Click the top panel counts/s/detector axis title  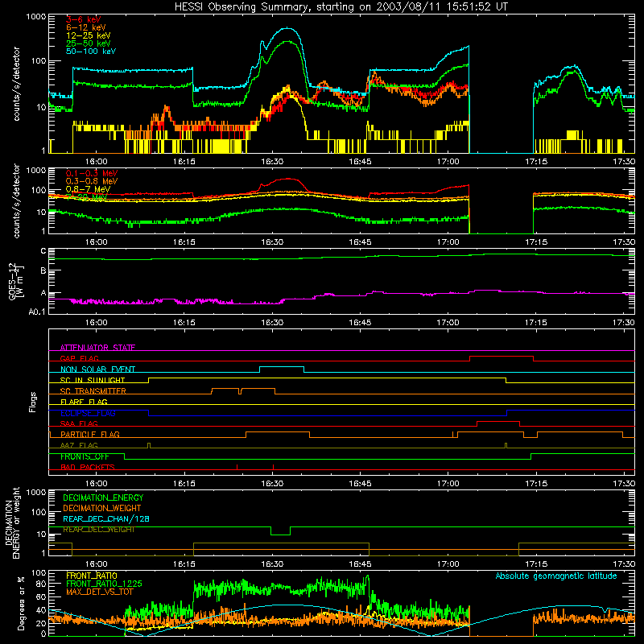tap(16, 84)
